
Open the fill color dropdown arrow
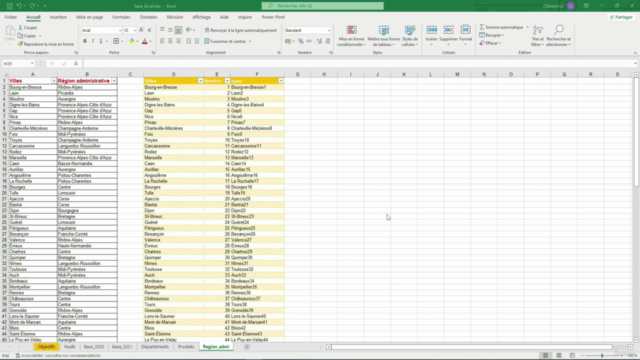tap(137, 41)
